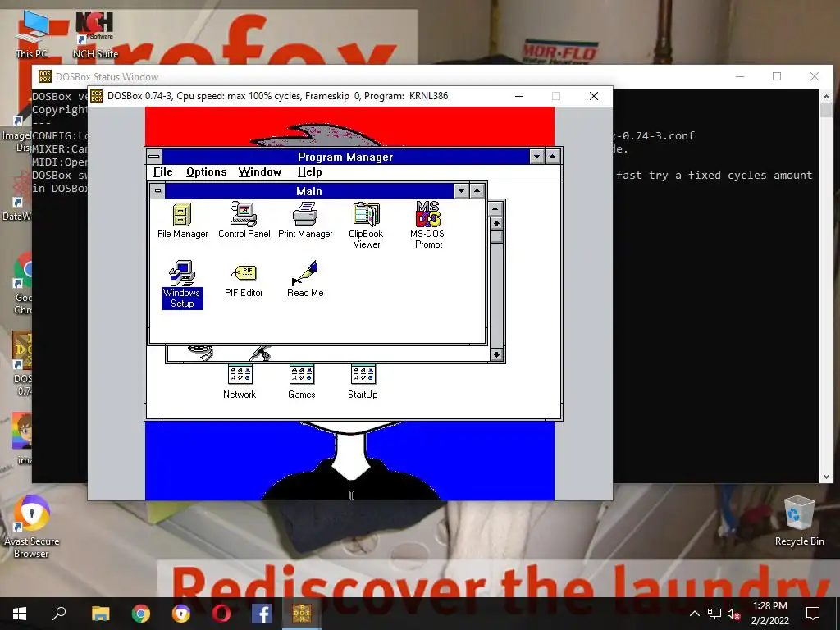Open the PIF Editor
Screen dimensions: 840x630
click(244, 281)
